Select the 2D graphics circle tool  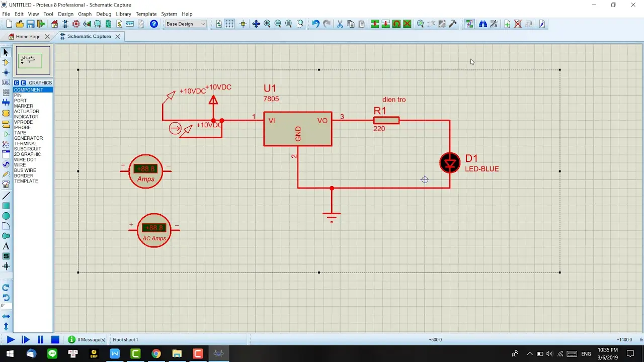point(6,216)
